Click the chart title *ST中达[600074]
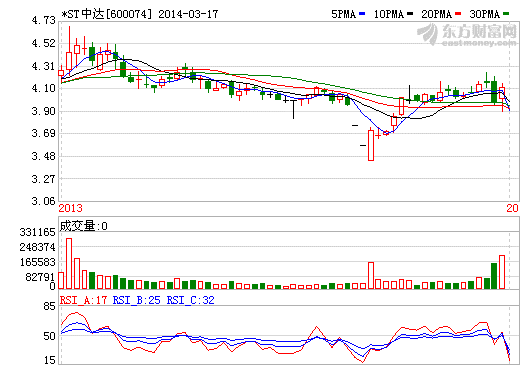This screenshot has height=365, width=520. 107,14
